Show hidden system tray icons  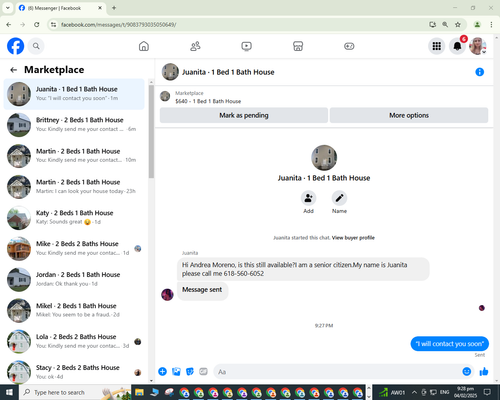[x=414, y=392]
